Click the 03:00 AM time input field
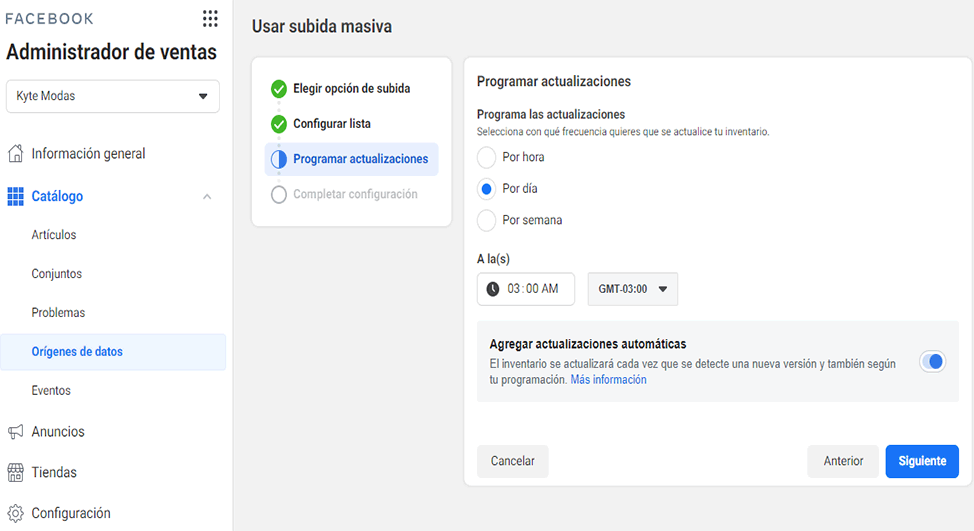974x531 pixels. (526, 289)
